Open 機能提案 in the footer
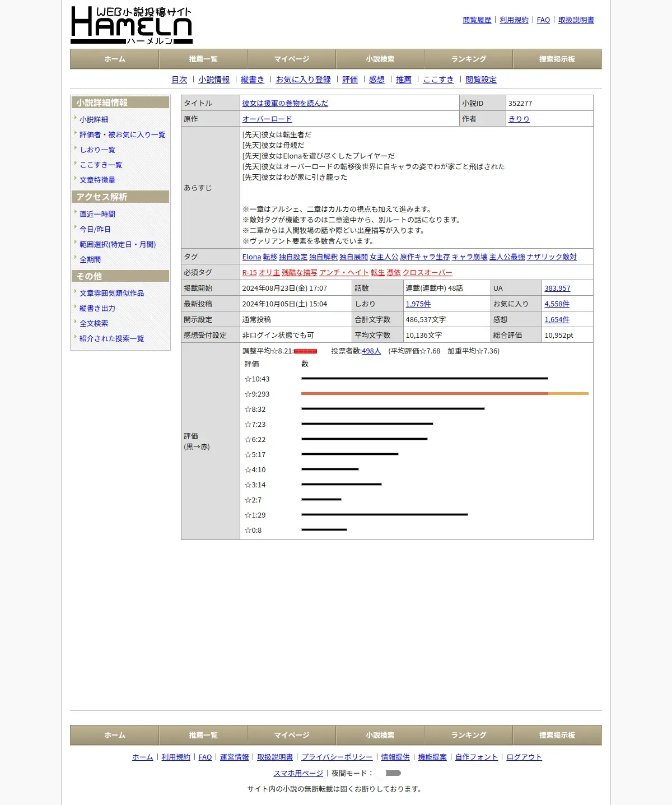 432,757
